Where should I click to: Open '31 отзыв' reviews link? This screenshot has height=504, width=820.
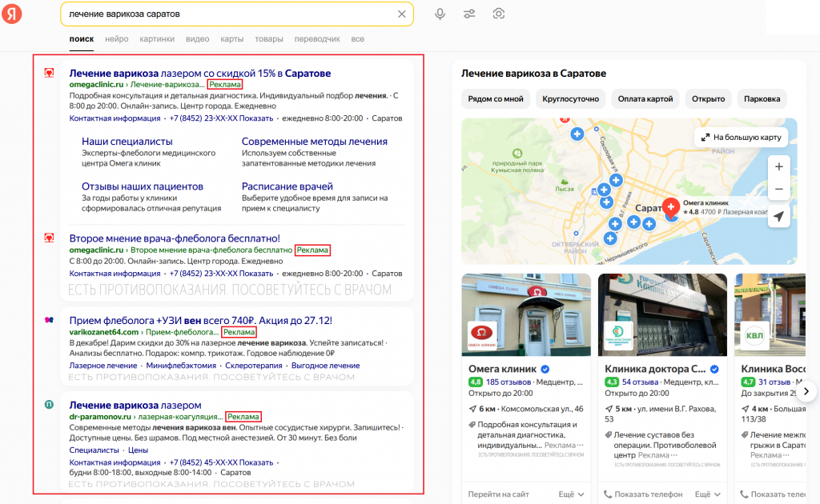[x=776, y=382]
